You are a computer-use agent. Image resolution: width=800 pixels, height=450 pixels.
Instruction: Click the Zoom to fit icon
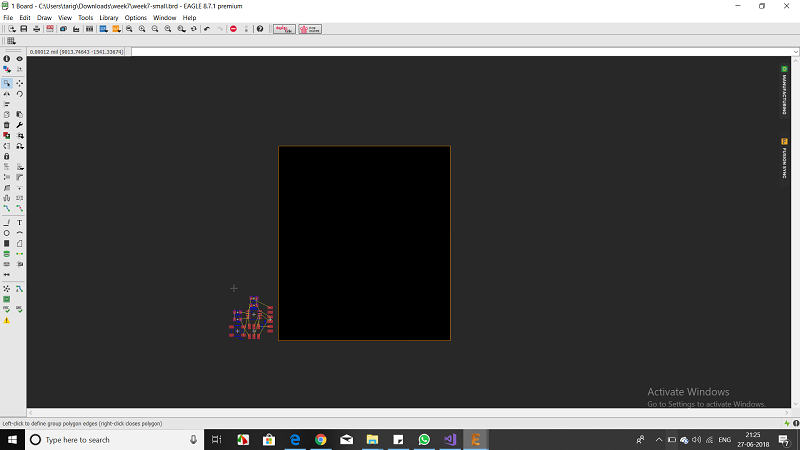click(x=129, y=29)
